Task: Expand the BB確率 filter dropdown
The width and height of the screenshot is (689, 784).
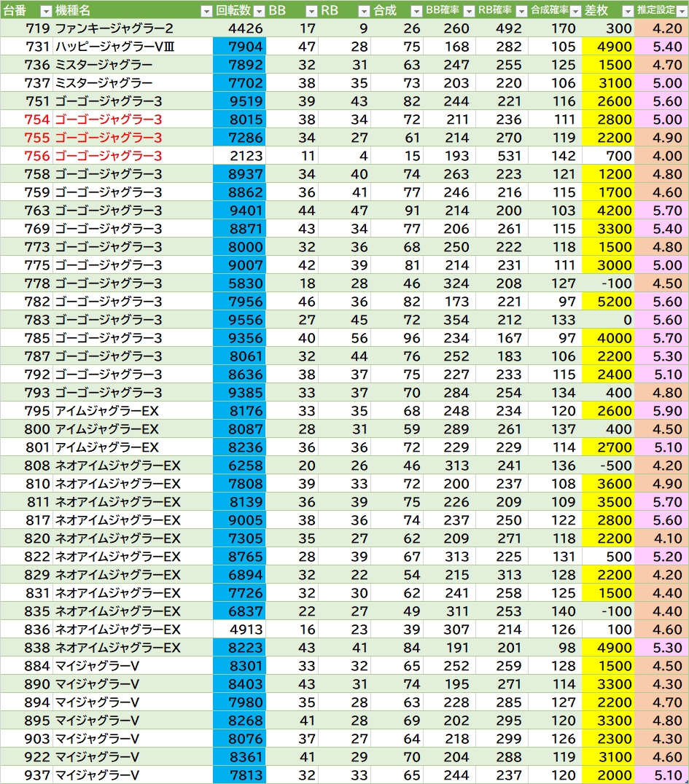Action: click(x=468, y=11)
